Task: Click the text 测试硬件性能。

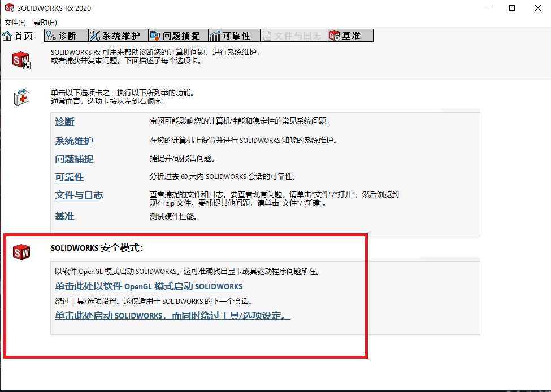Action: click(173, 216)
